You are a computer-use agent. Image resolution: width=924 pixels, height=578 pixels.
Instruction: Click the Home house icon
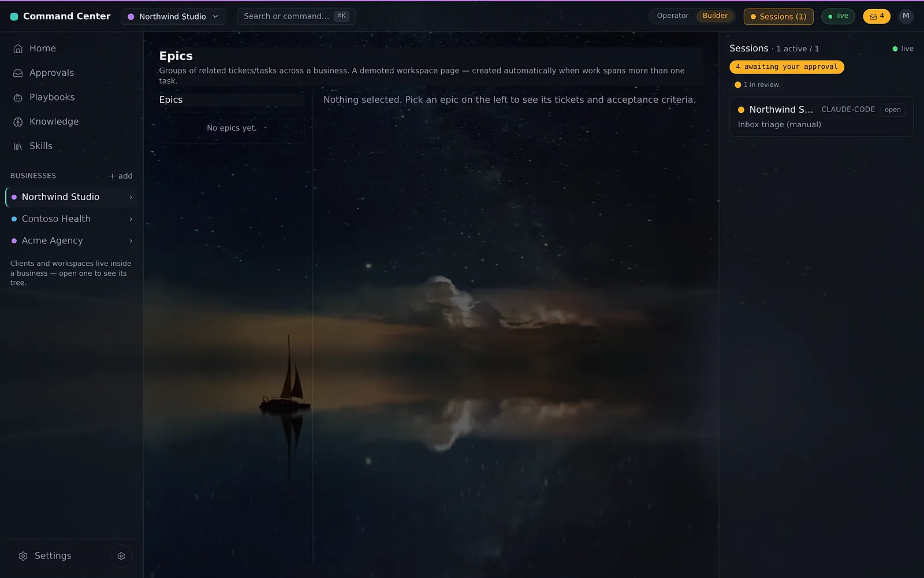(x=18, y=49)
